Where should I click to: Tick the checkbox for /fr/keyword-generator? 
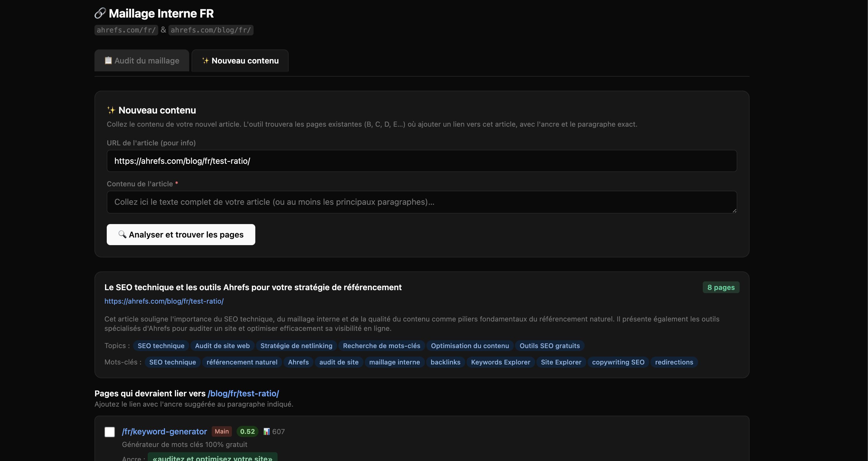pos(109,432)
